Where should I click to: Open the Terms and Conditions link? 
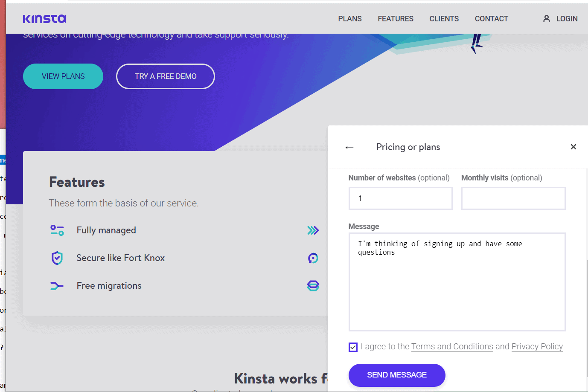[452, 347]
